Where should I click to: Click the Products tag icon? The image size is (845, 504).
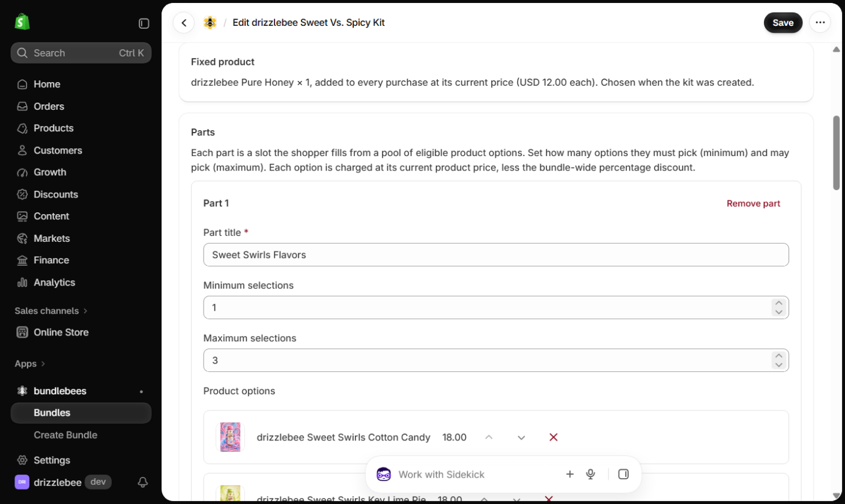22,128
